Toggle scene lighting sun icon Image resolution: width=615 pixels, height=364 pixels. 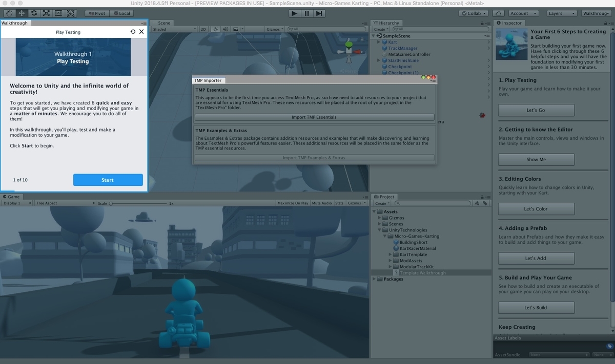pyautogui.click(x=216, y=29)
